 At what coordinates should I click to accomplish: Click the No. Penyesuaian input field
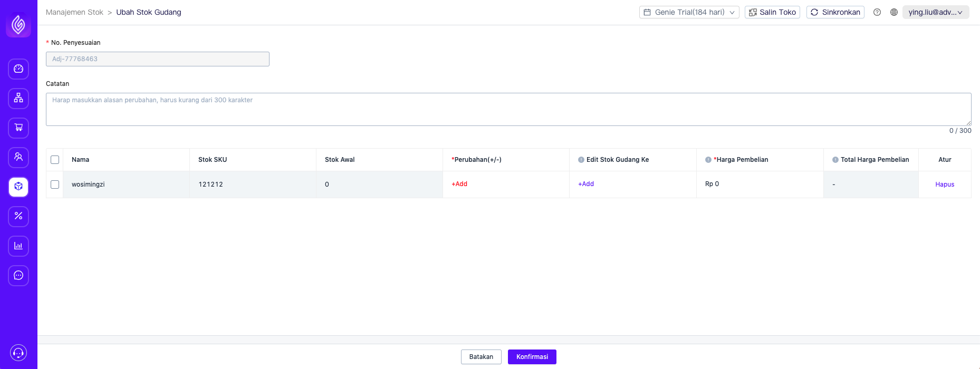158,59
